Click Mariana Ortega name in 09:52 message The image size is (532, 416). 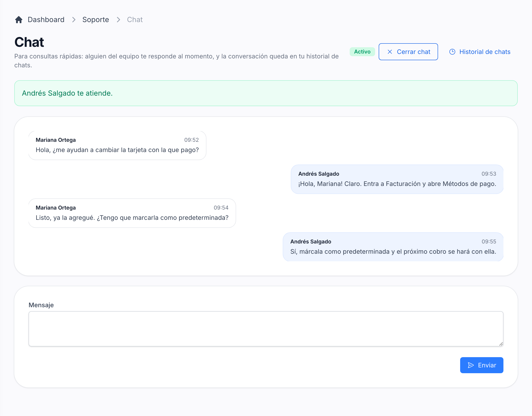pyautogui.click(x=56, y=140)
